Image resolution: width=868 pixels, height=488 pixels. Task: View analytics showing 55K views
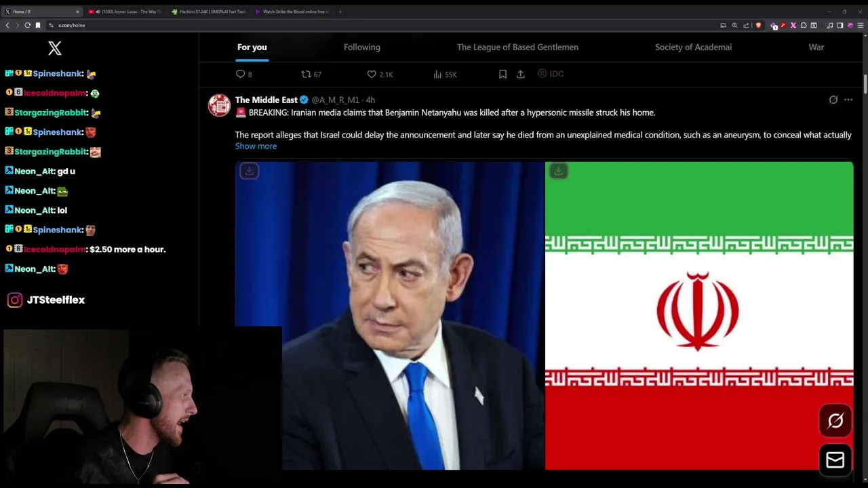(x=445, y=74)
